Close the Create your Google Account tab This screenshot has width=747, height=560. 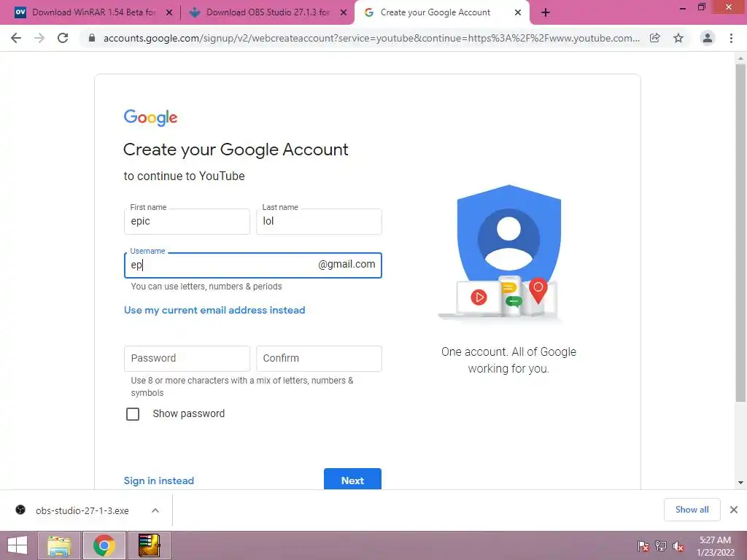pos(518,12)
